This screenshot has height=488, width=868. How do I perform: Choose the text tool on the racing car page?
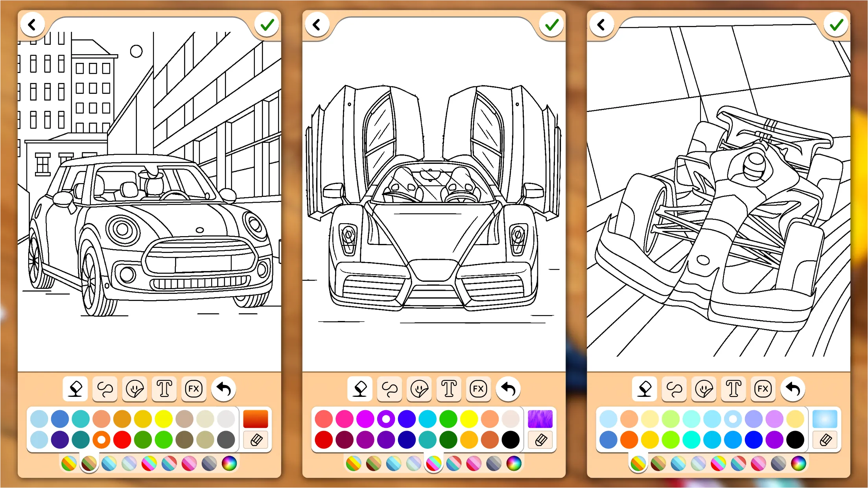click(x=733, y=389)
